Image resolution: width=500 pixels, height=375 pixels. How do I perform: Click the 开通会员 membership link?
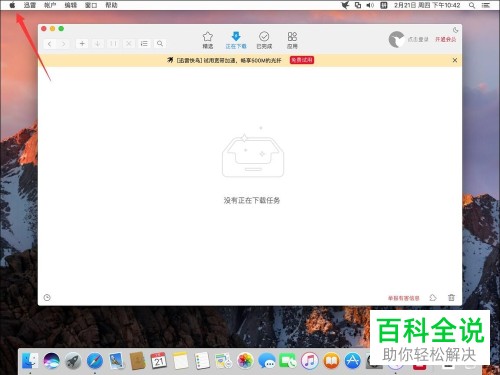coord(446,39)
